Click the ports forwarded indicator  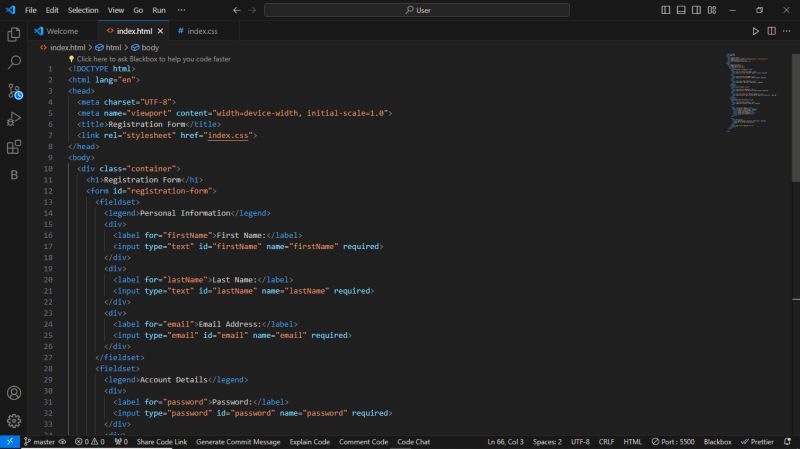pos(121,442)
